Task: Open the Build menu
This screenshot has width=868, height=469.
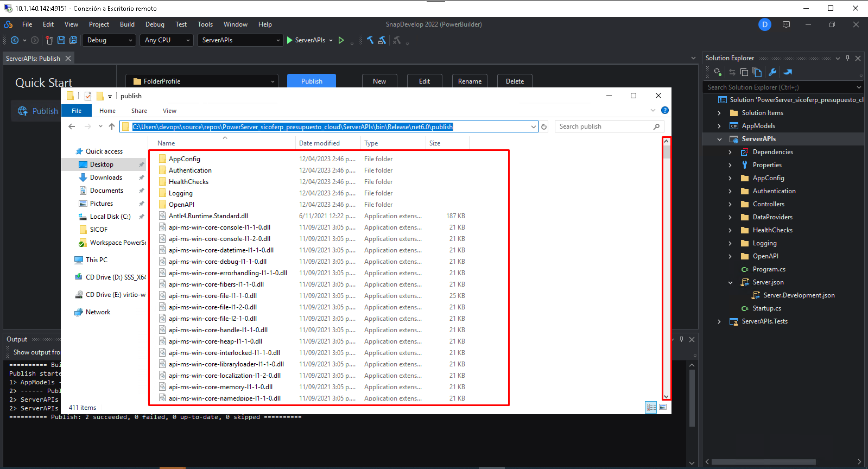Action: (x=127, y=24)
